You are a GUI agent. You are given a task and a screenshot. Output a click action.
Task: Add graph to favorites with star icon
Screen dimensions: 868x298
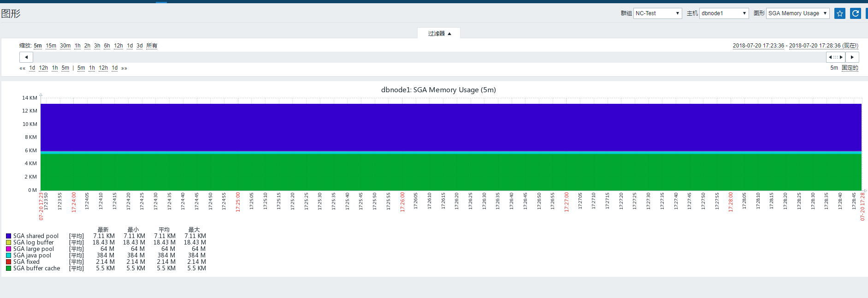pos(839,13)
